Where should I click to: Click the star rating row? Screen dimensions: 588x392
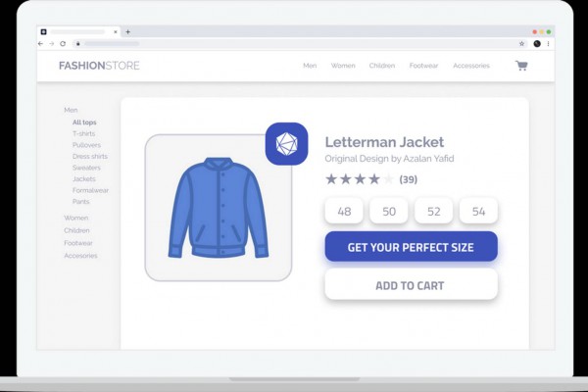click(360, 179)
